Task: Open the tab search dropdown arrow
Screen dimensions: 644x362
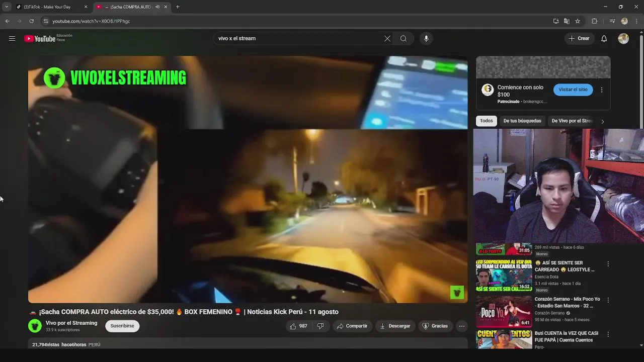Action: [7, 7]
